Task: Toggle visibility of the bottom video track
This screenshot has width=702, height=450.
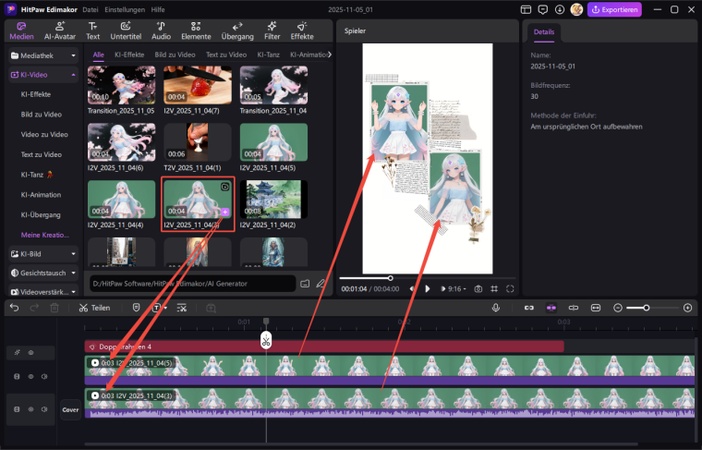Action: coord(31,409)
